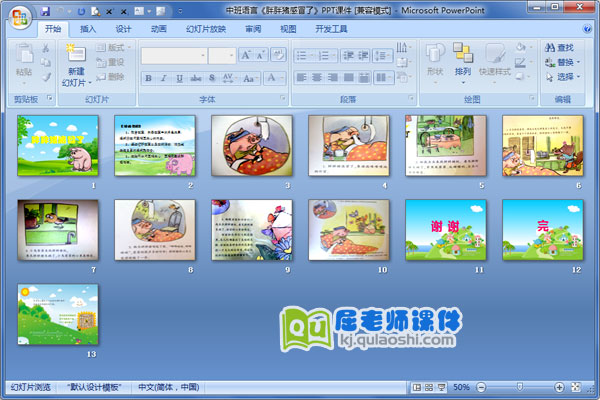The image size is (600, 400).
Task: Switch to the 开发工具 ribbon tab
Action: pos(331,29)
